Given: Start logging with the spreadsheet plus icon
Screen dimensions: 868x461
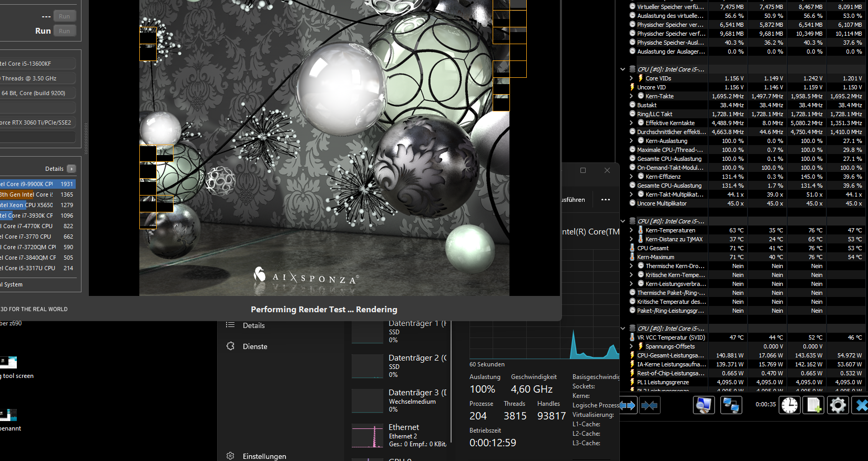Looking at the screenshot, I should [x=813, y=405].
